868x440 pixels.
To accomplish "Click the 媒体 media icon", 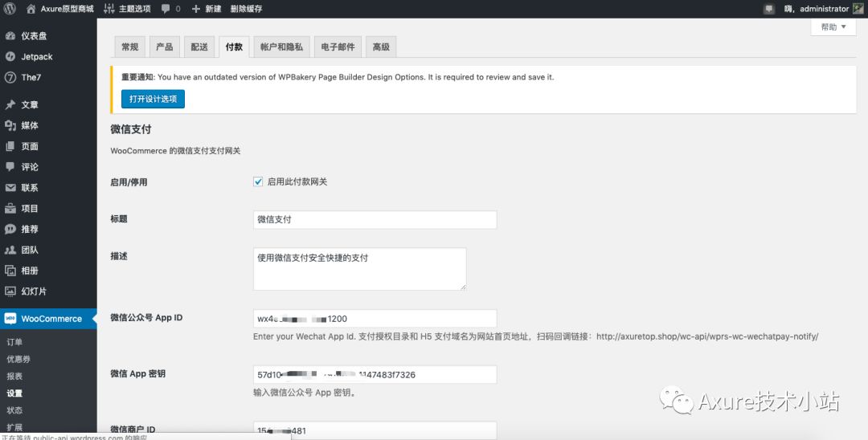I will click(x=10, y=125).
